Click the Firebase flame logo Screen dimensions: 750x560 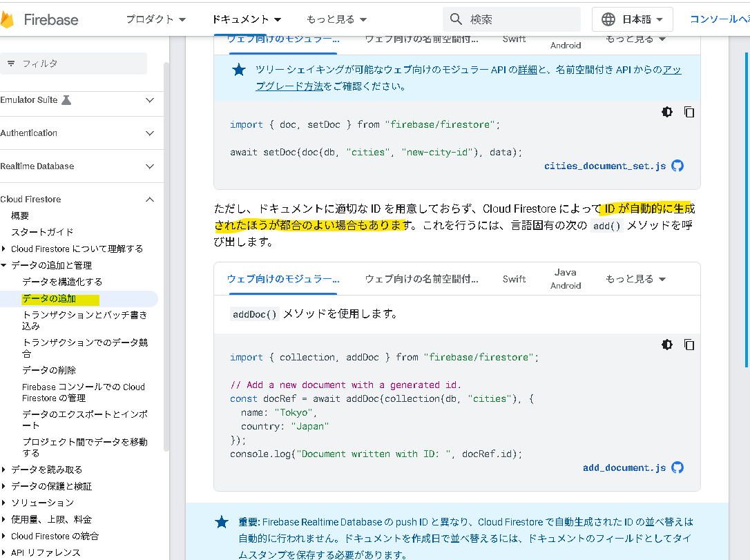[x=7, y=19]
